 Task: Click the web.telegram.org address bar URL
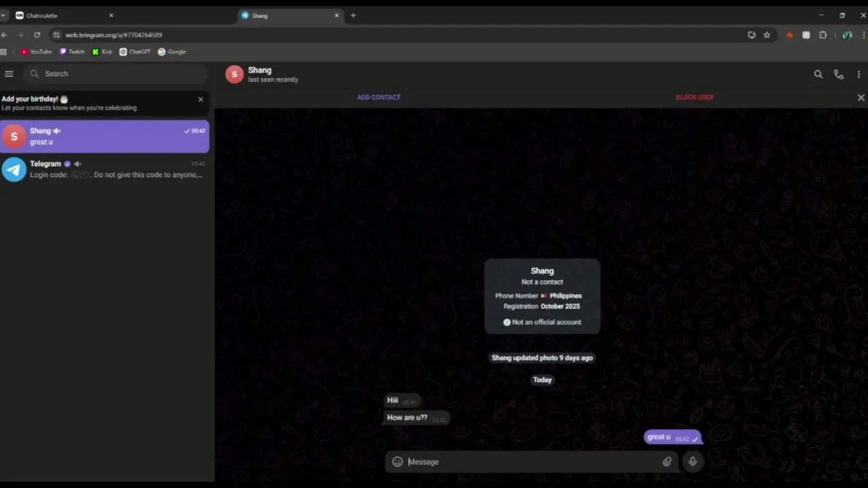tap(114, 35)
